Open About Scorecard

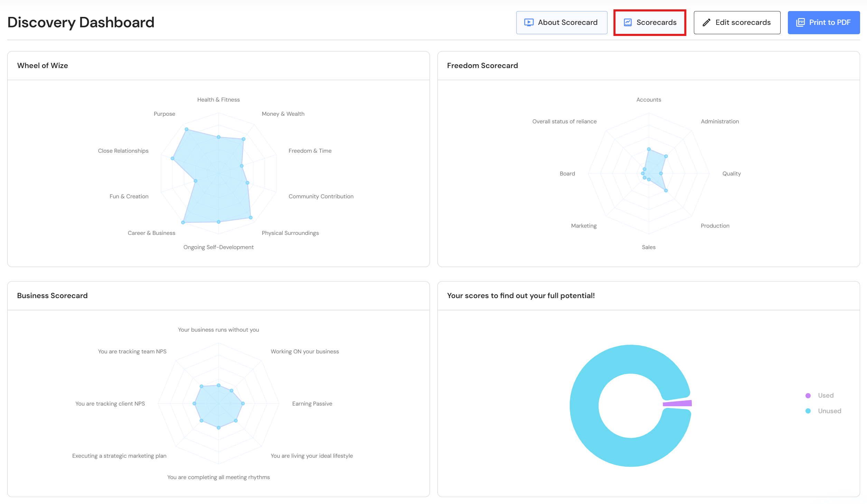(x=562, y=22)
